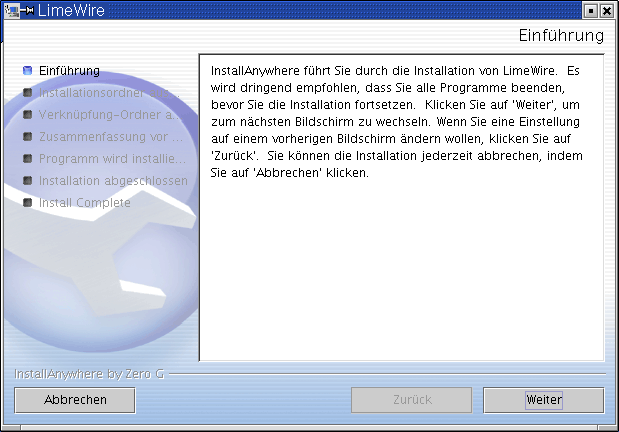This screenshot has height=432, width=619.
Task: Maximize the LimeWire installer window
Action: click(x=591, y=10)
